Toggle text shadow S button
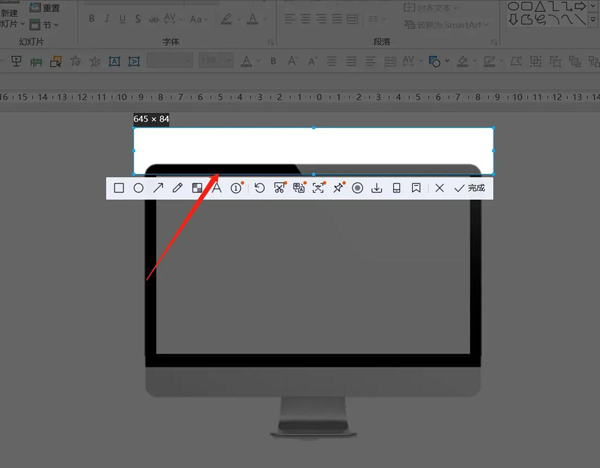Viewport: 600px width, 468px height. coord(138,19)
